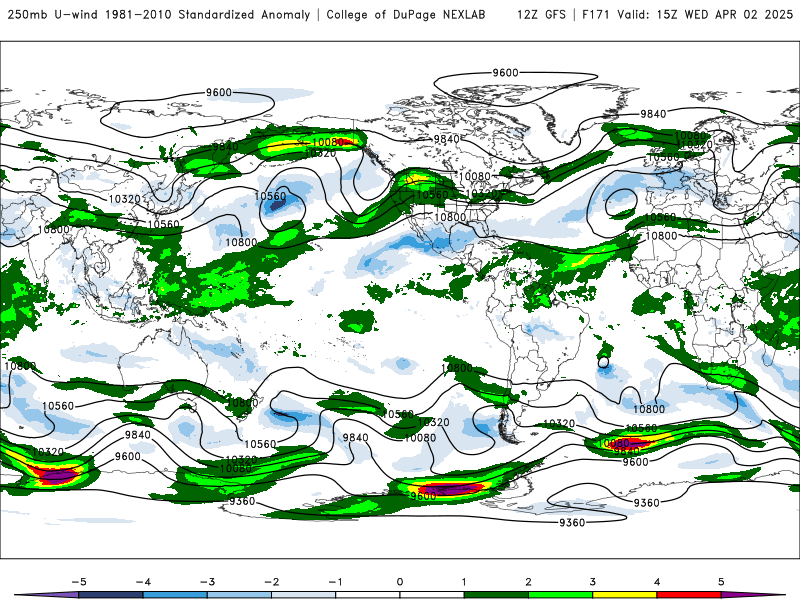Click the white legend segment between -1 and 0
The image size is (800, 600).
tap(368, 595)
